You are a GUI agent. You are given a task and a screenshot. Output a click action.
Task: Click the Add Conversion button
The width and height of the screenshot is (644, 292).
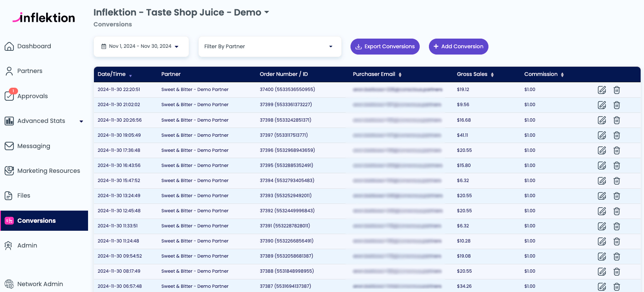click(458, 47)
